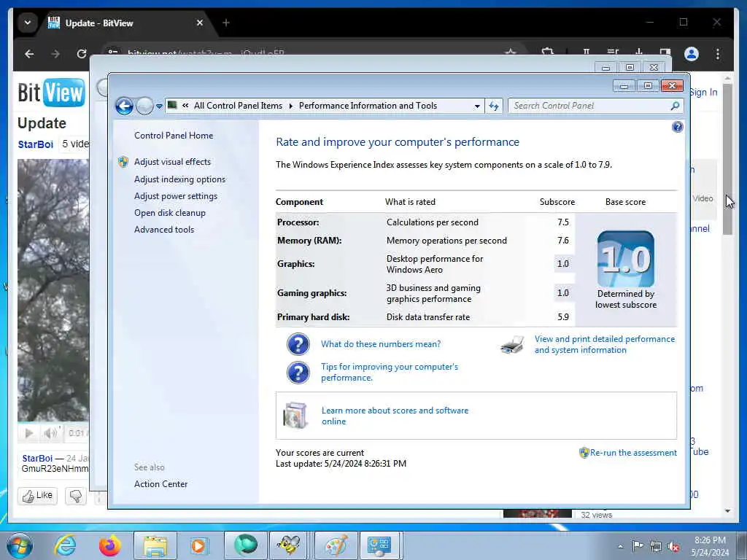Play the BitView video
Viewport: 747px width, 560px height.
pos(29,433)
